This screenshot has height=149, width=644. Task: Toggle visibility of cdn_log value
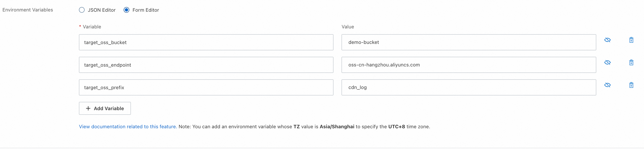(x=607, y=85)
